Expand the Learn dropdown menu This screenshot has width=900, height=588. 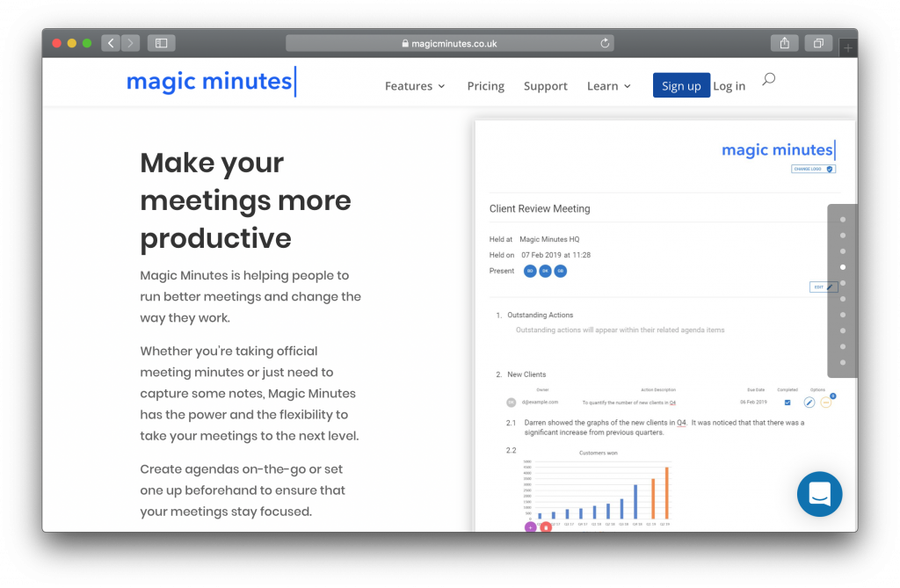(609, 86)
